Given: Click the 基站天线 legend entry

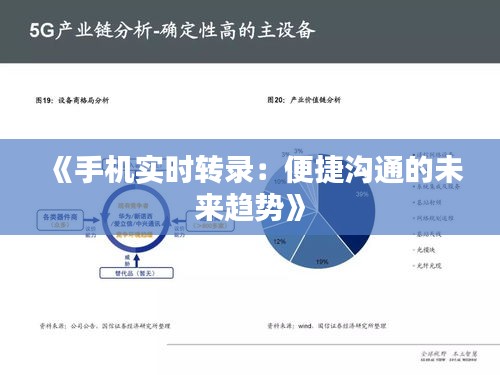Looking at the screenshot, I should (428, 234).
